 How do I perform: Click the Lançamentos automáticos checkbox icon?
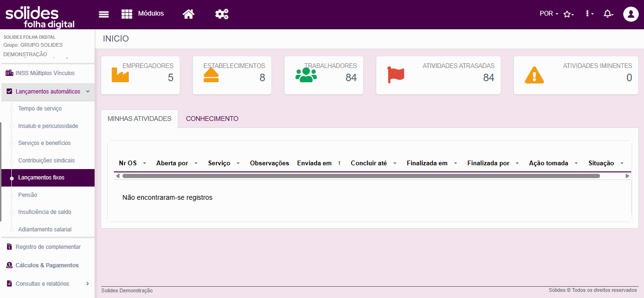(x=9, y=91)
